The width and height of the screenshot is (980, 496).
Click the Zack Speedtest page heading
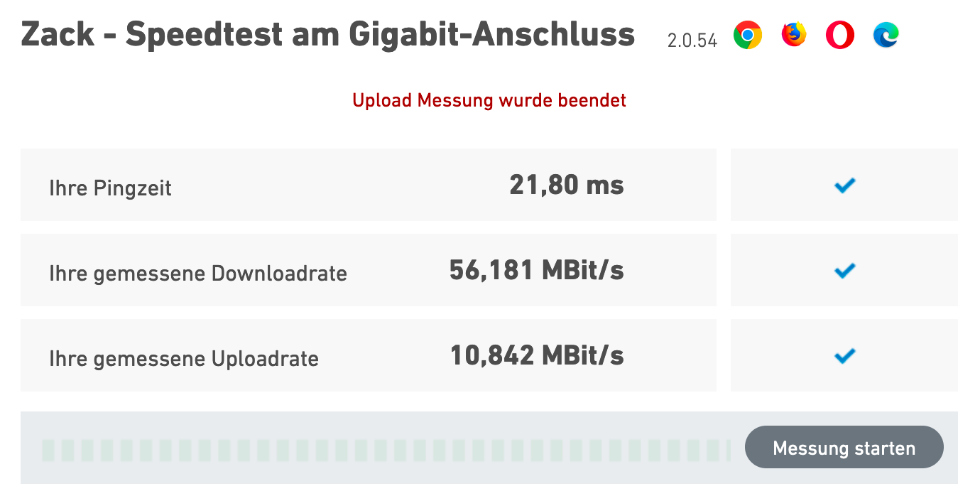(x=328, y=34)
